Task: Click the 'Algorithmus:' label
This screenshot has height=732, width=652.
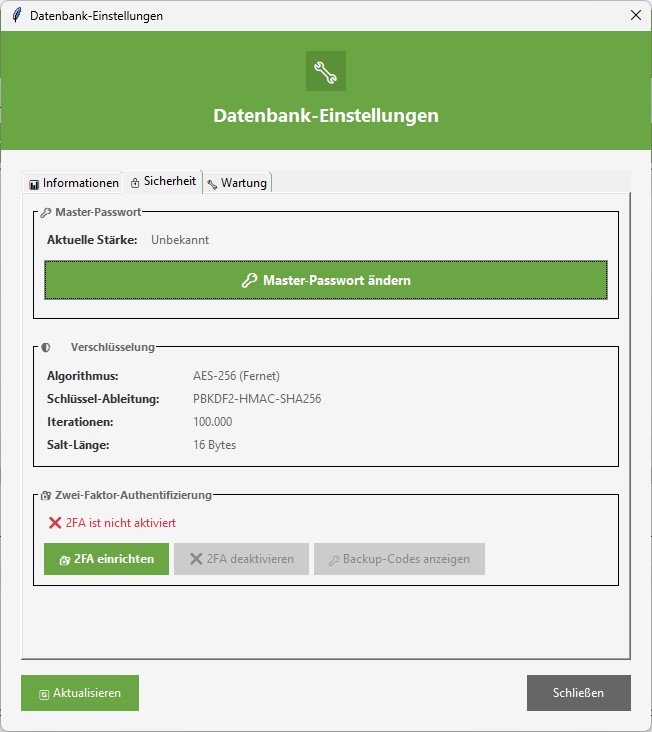Action: [83, 376]
